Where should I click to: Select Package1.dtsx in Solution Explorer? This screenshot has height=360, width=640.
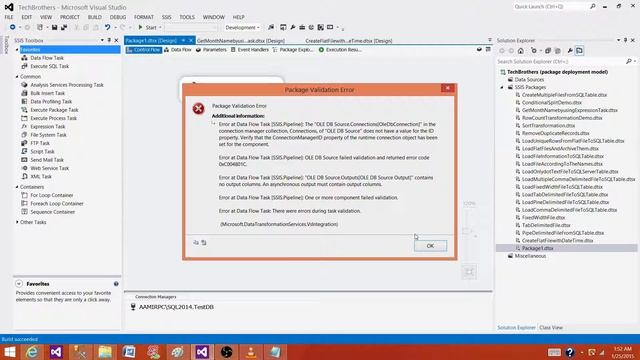[x=538, y=248]
